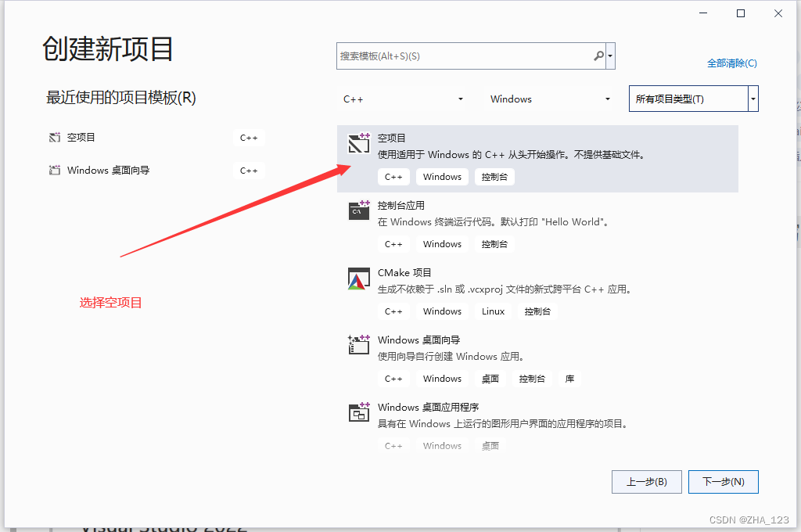
Task: Click the 桌面 tag on Windows 桌面向导
Action: pos(490,379)
